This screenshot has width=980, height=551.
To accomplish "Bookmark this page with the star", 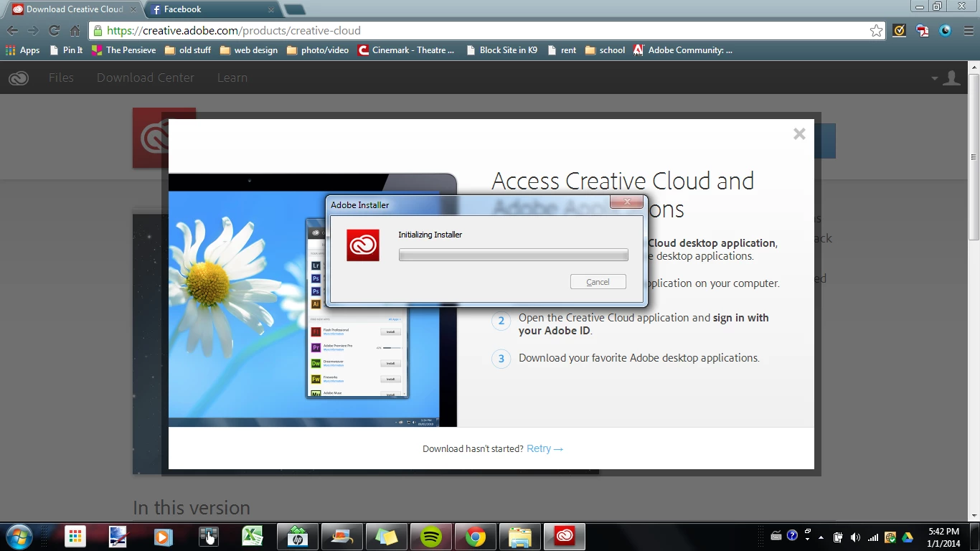I will [x=876, y=31].
